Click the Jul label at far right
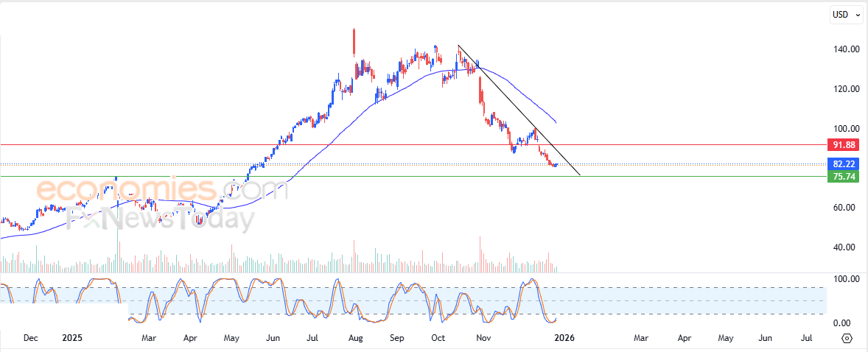 806,338
